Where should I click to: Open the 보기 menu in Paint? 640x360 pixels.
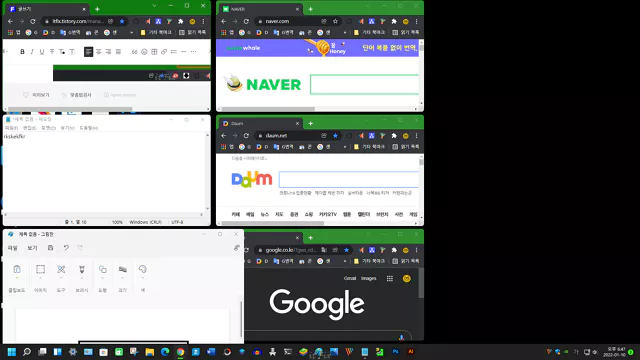click(x=32, y=248)
